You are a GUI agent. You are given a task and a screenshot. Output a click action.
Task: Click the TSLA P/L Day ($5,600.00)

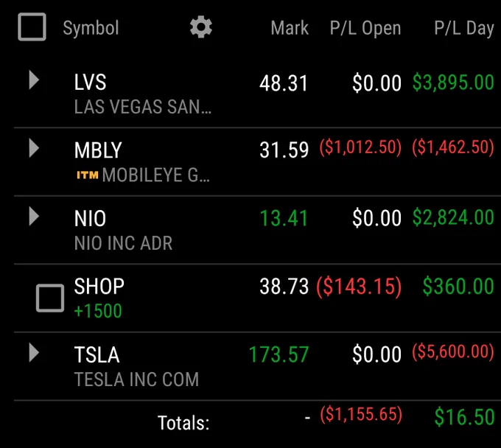tap(453, 351)
